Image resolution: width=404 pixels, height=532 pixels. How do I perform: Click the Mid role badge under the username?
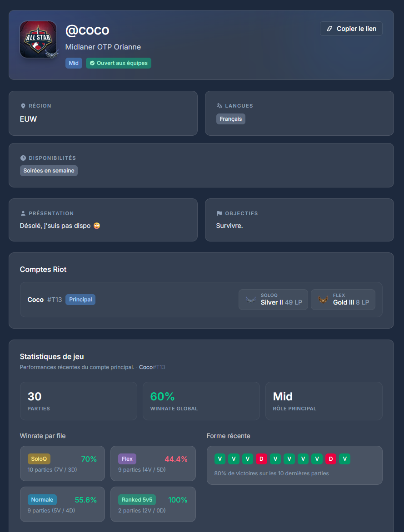(x=74, y=63)
